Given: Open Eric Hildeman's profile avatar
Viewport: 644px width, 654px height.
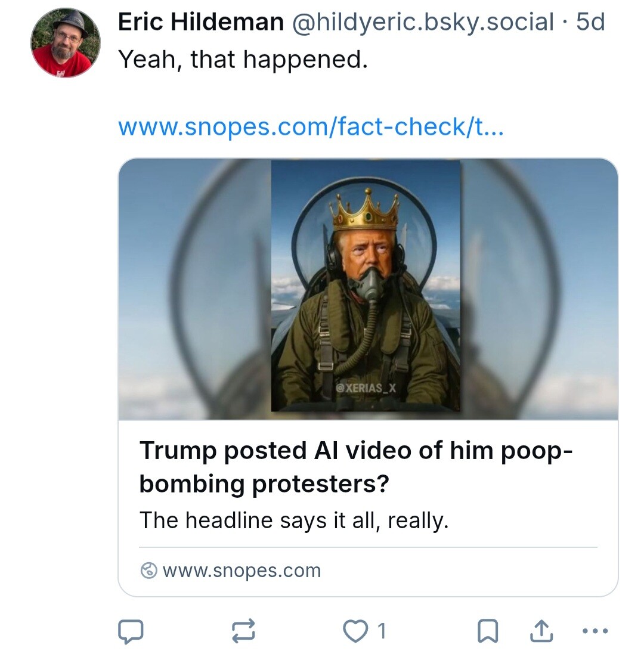Looking at the screenshot, I should 66,43.
